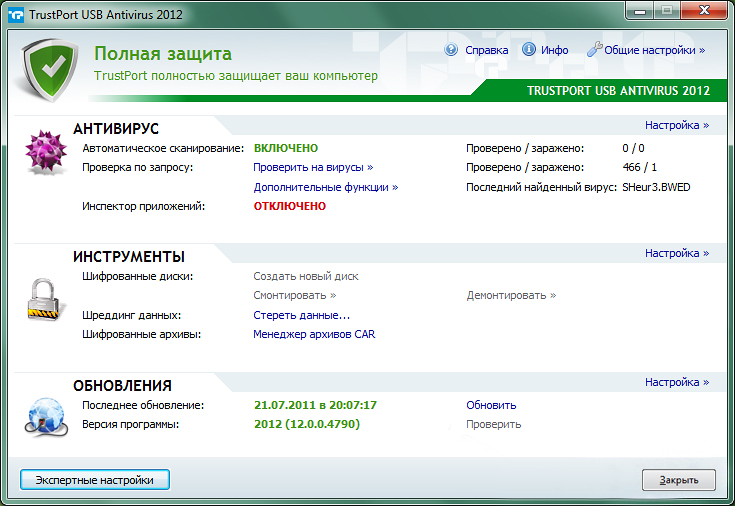Expand Демонтировать » disk options
The width and height of the screenshot is (735, 506).
511,295
